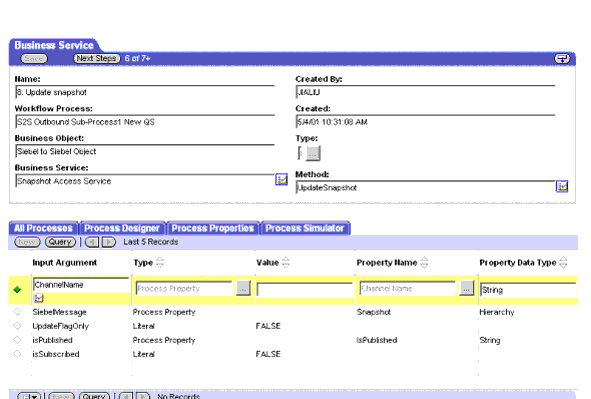The image size is (591, 399).
Task: Open the Process Properties tab
Action: [x=213, y=228]
